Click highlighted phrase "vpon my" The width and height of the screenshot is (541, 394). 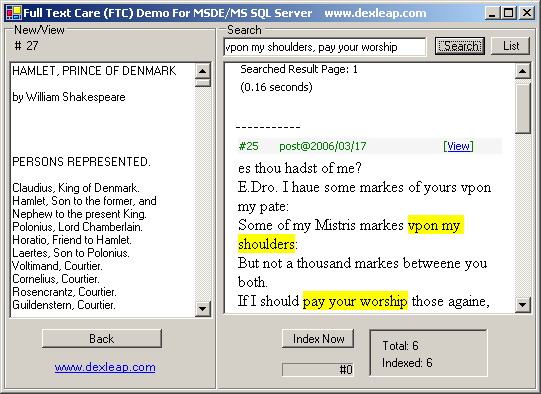(436, 225)
